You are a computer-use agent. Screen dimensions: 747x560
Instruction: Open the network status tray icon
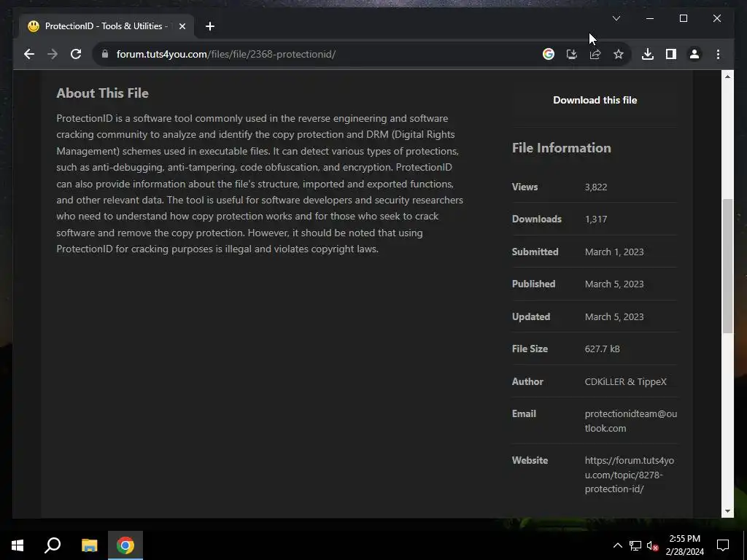pos(635,545)
